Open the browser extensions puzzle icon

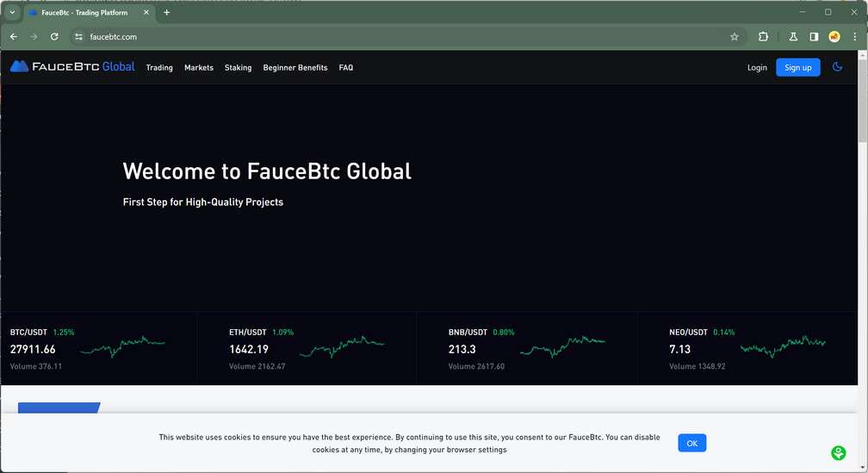[763, 37]
